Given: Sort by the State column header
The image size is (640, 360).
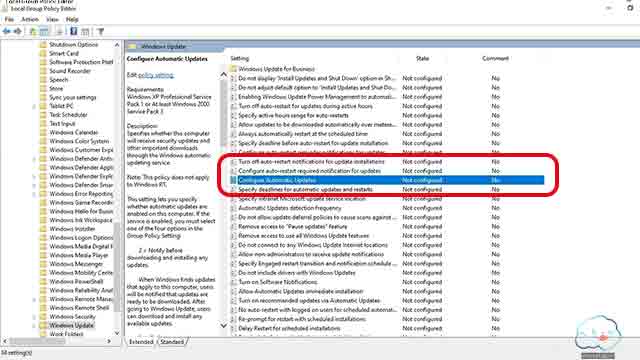Looking at the screenshot, I should (x=422, y=59).
